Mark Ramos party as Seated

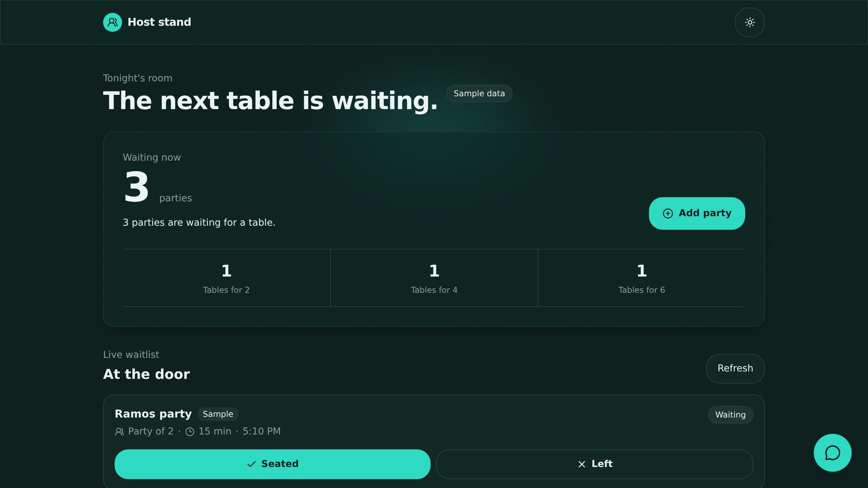tap(273, 464)
